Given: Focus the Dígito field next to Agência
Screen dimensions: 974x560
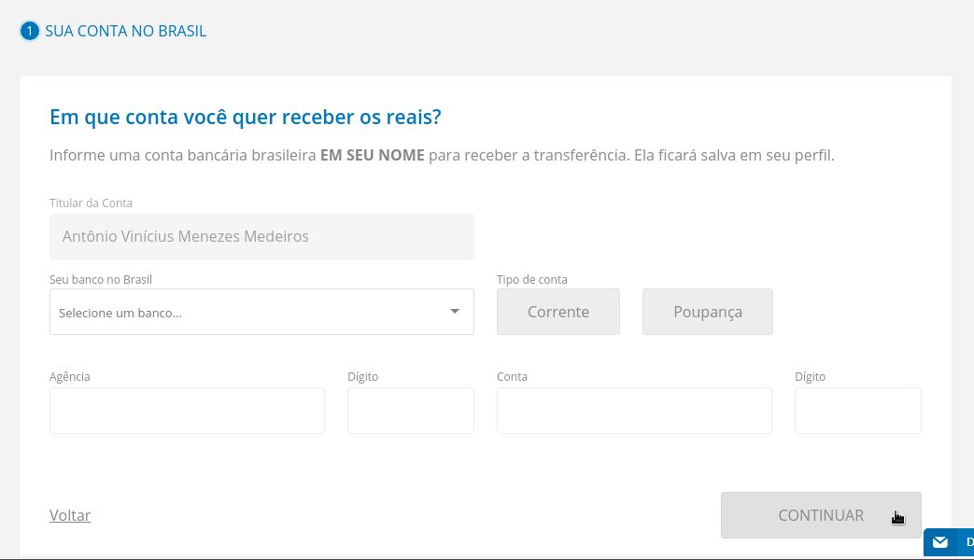Looking at the screenshot, I should pyautogui.click(x=411, y=411).
